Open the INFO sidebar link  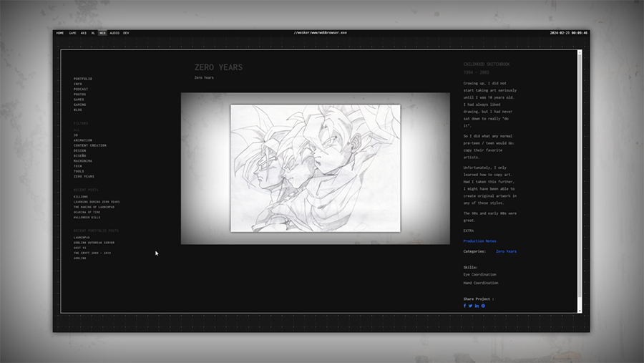coord(77,84)
